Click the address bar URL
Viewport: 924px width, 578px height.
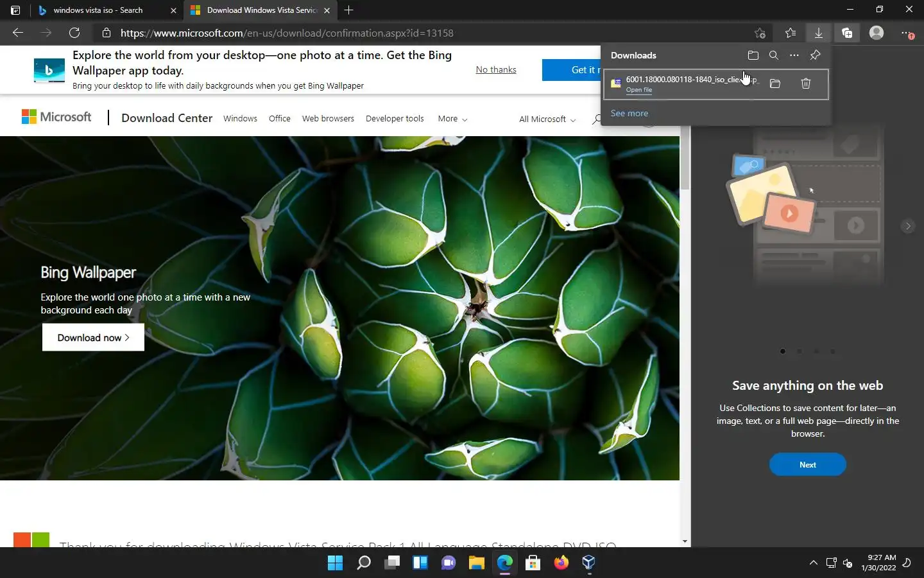pyautogui.click(x=287, y=33)
